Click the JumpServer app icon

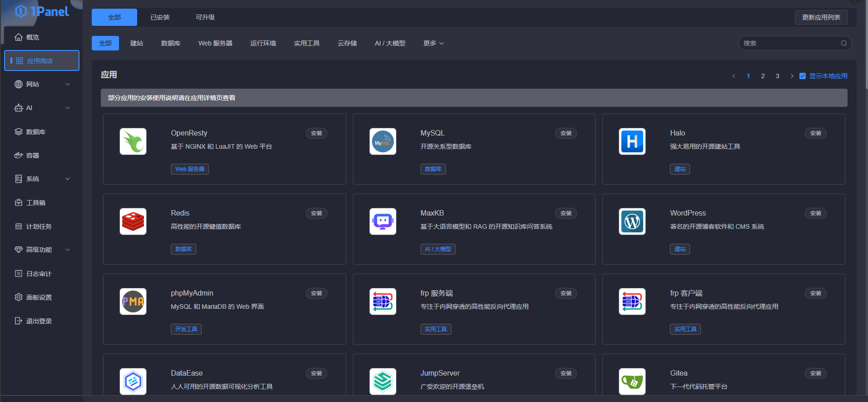pos(383,382)
